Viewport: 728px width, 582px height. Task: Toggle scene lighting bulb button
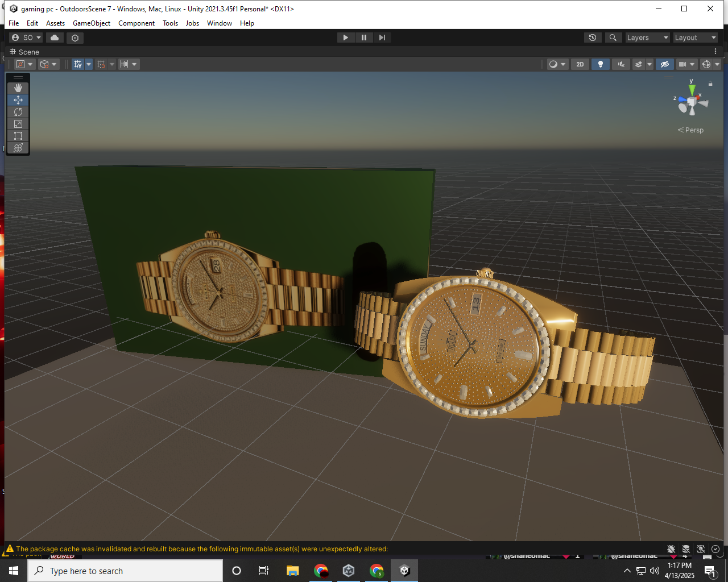[x=600, y=64]
